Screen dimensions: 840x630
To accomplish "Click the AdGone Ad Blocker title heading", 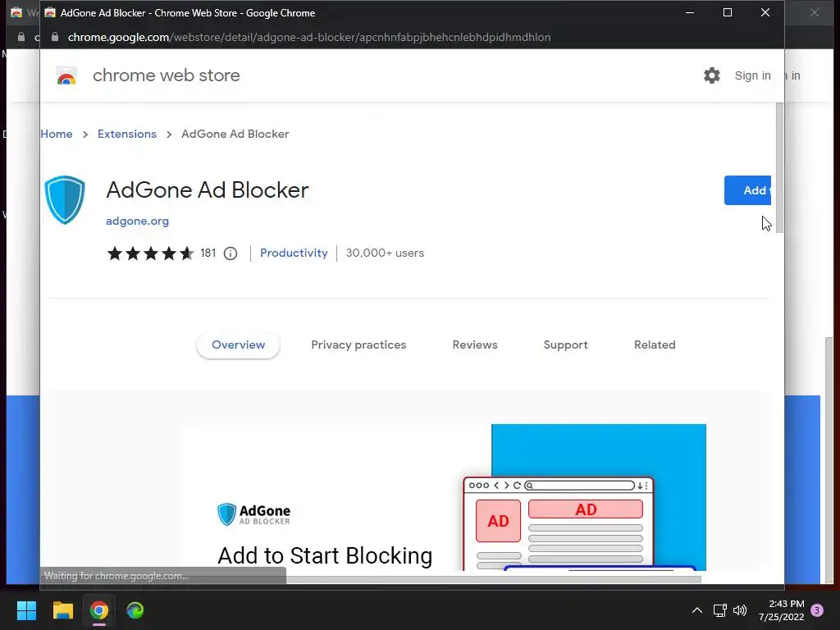I will point(208,190).
